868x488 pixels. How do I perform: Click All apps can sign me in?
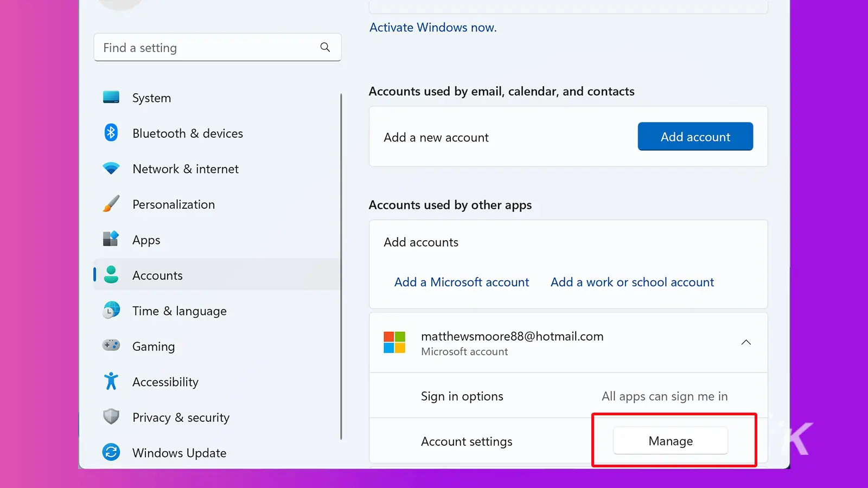pyautogui.click(x=665, y=396)
